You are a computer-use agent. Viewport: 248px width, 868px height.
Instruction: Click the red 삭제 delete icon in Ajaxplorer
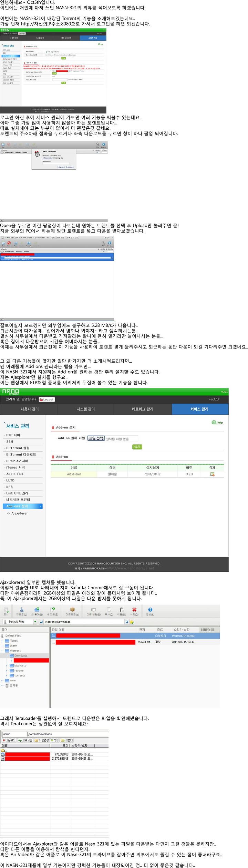[134, 611]
